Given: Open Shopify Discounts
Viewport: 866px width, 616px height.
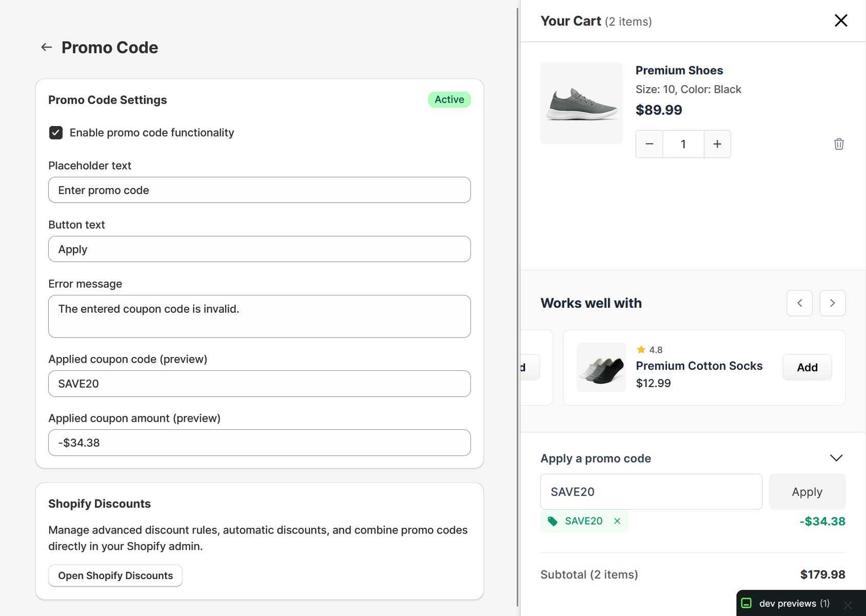Looking at the screenshot, I should (x=115, y=575).
